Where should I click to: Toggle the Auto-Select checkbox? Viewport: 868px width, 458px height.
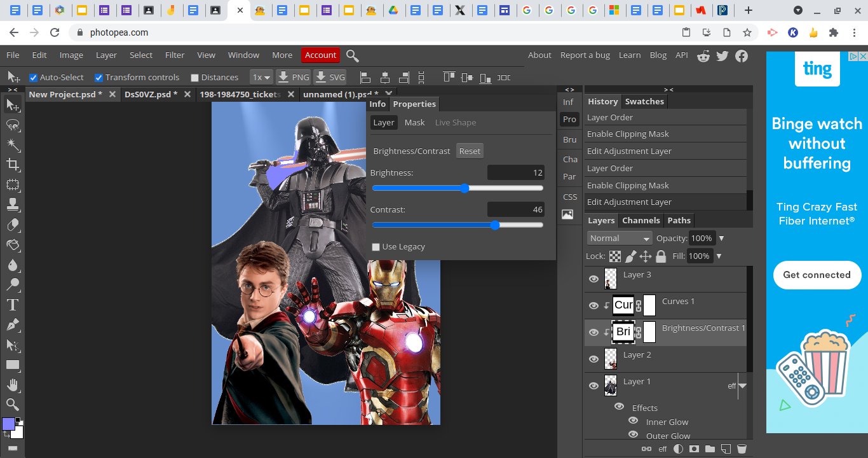click(34, 78)
